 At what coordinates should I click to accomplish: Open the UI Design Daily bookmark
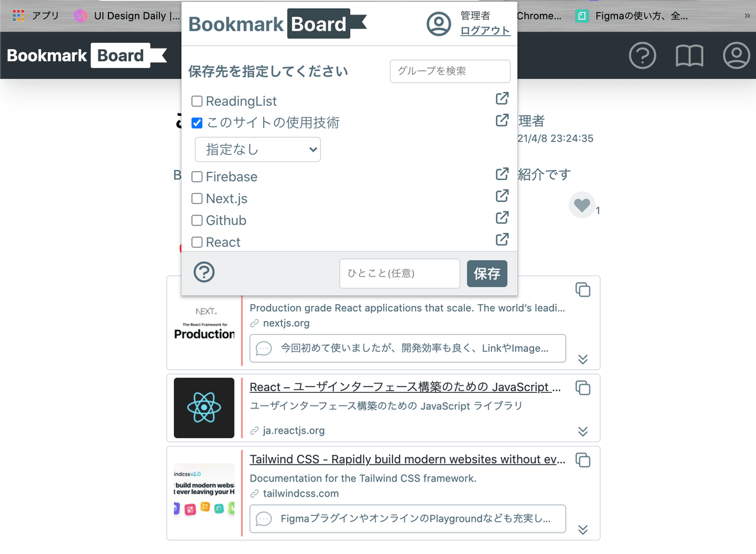[x=127, y=16]
